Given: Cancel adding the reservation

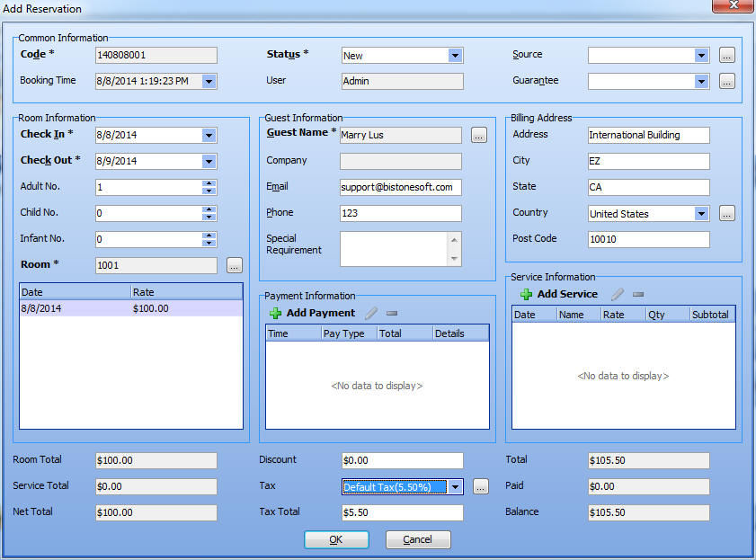Looking at the screenshot, I should (418, 539).
